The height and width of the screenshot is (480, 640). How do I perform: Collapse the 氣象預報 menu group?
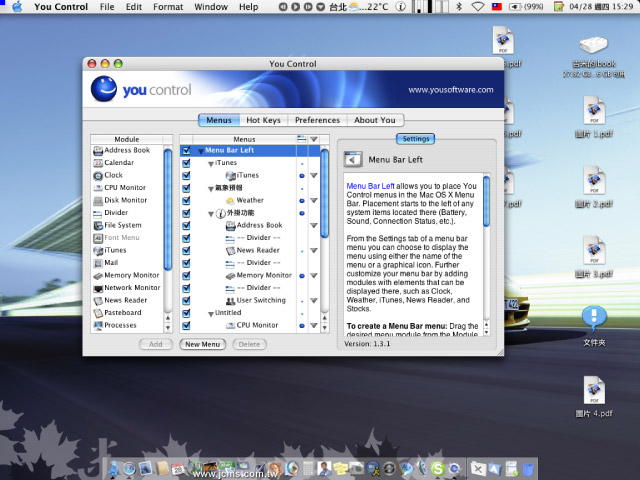(211, 189)
